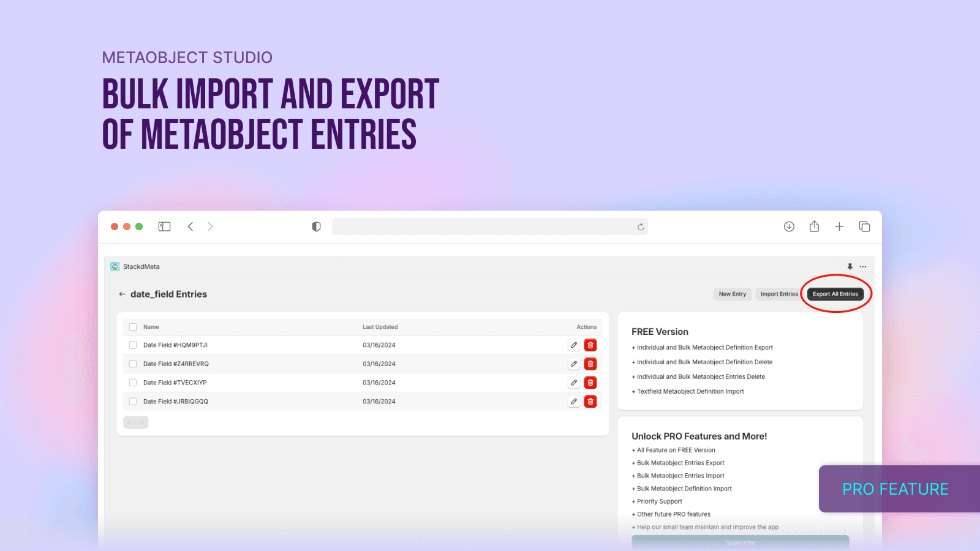Delete the Date Field #Z4RREVRQ entry
The image size is (980, 551).
point(590,363)
